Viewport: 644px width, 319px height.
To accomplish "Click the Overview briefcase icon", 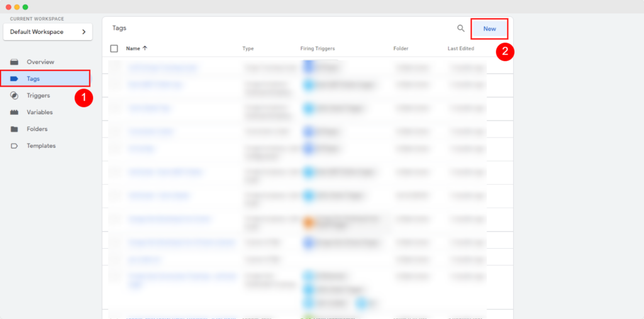I will pos(14,62).
